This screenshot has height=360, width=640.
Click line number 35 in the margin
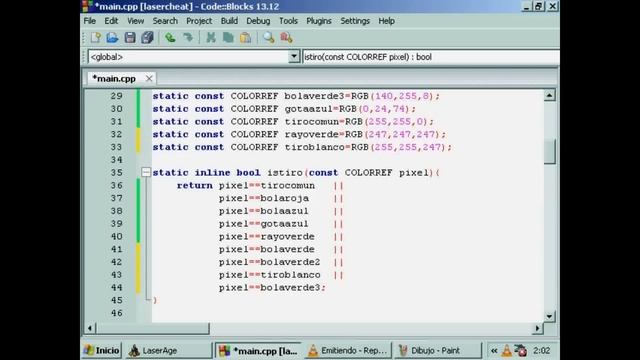[116, 173]
